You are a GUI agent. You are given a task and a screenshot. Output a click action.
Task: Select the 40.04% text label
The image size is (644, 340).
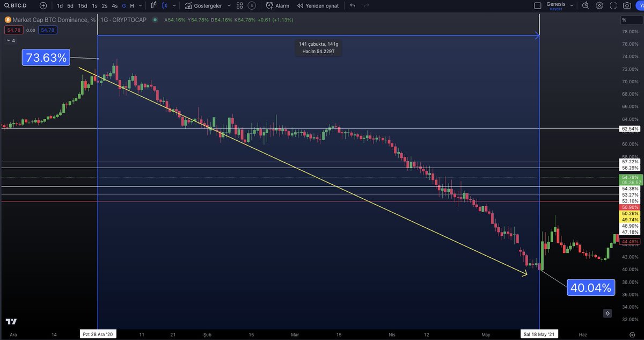point(590,287)
